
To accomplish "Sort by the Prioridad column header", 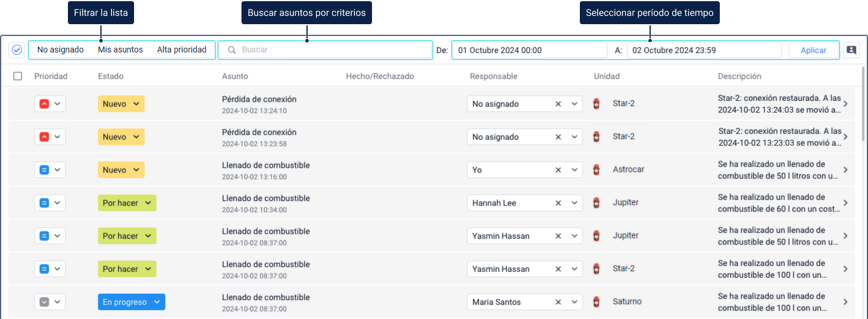I will [51, 76].
